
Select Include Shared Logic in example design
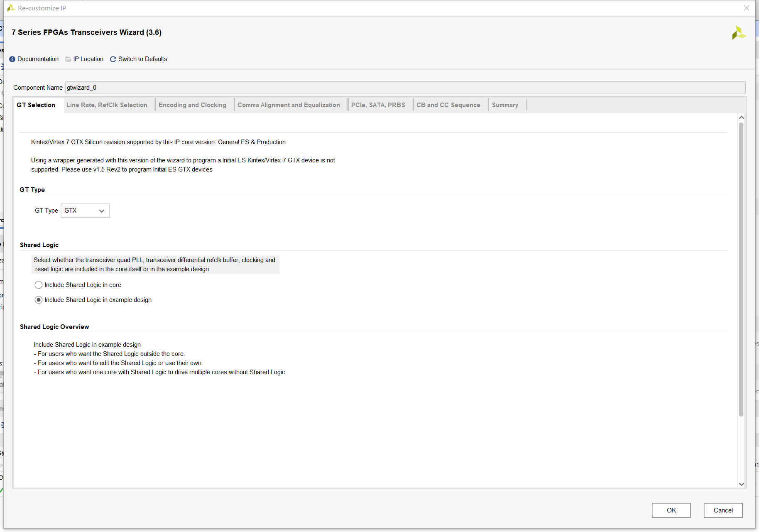tap(39, 300)
